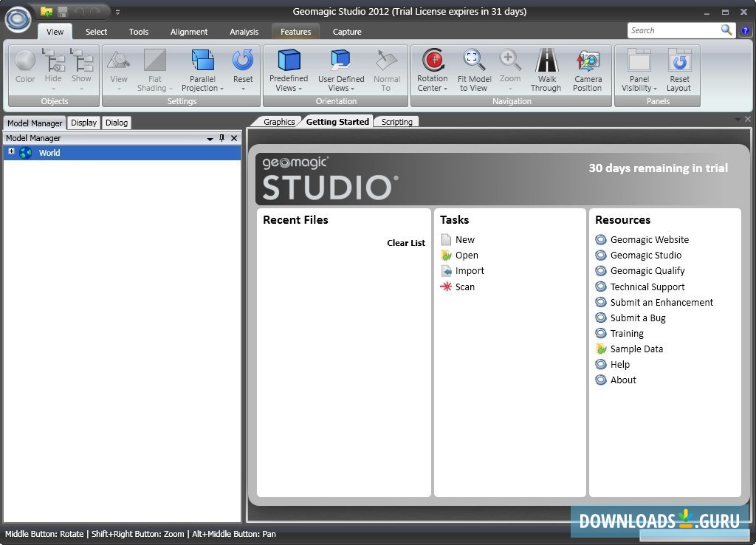The height and width of the screenshot is (545, 756).
Task: Switch to the Select ribbon tab
Action: coord(97,32)
